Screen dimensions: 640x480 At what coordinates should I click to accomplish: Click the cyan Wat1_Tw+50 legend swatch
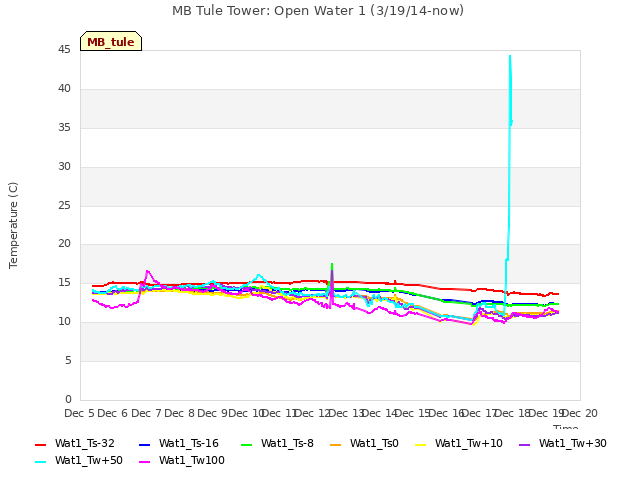[x=41, y=462]
